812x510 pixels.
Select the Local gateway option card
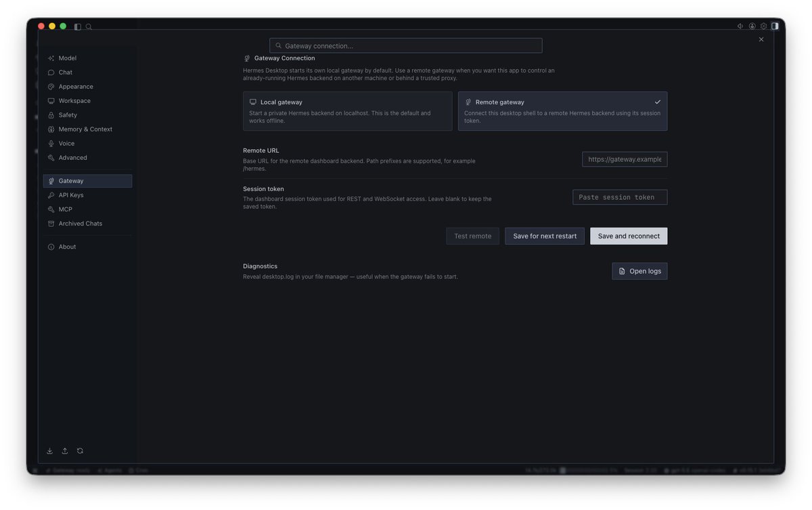[348, 111]
